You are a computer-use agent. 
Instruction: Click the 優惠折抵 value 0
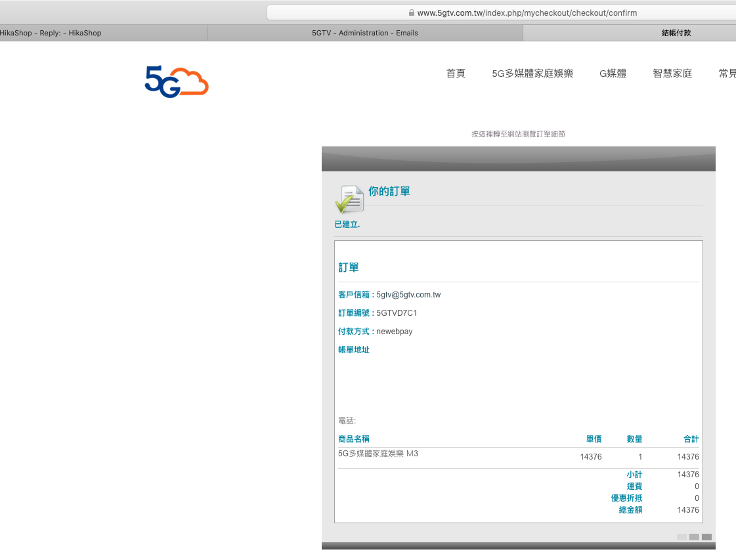(697, 498)
